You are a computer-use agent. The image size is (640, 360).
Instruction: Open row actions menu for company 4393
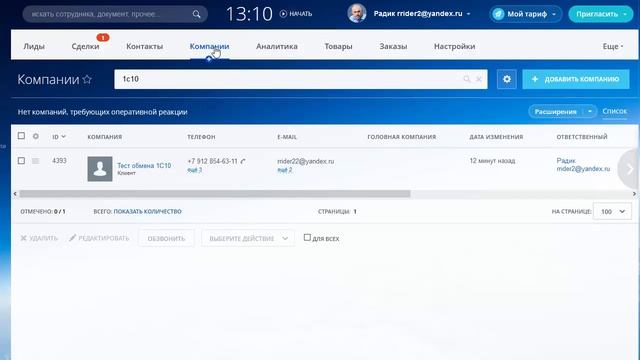click(36, 161)
